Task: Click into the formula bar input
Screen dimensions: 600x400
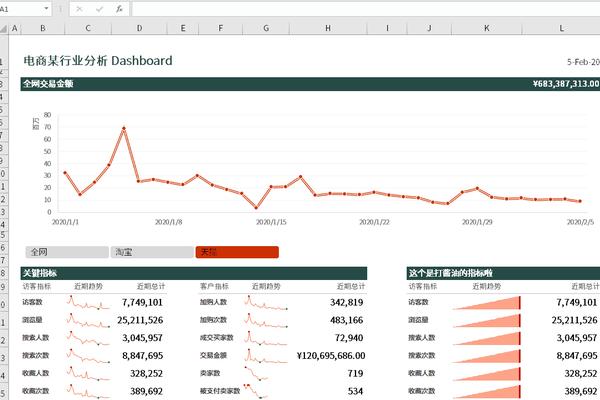Action: pyautogui.click(x=365, y=9)
